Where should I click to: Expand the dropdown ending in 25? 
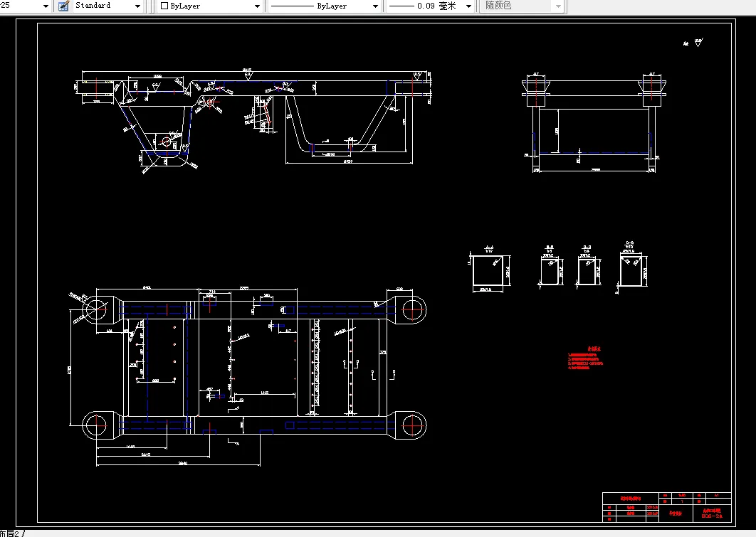pos(46,6)
